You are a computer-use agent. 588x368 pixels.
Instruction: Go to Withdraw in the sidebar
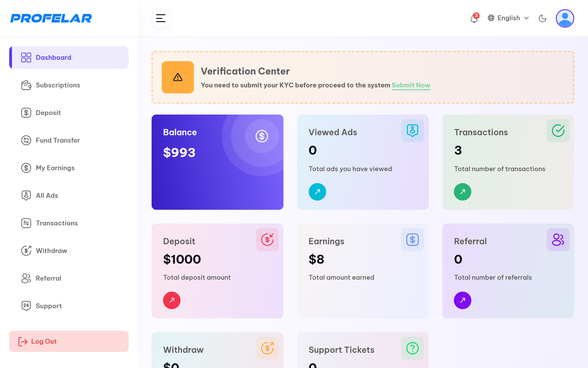pyautogui.click(x=69, y=251)
